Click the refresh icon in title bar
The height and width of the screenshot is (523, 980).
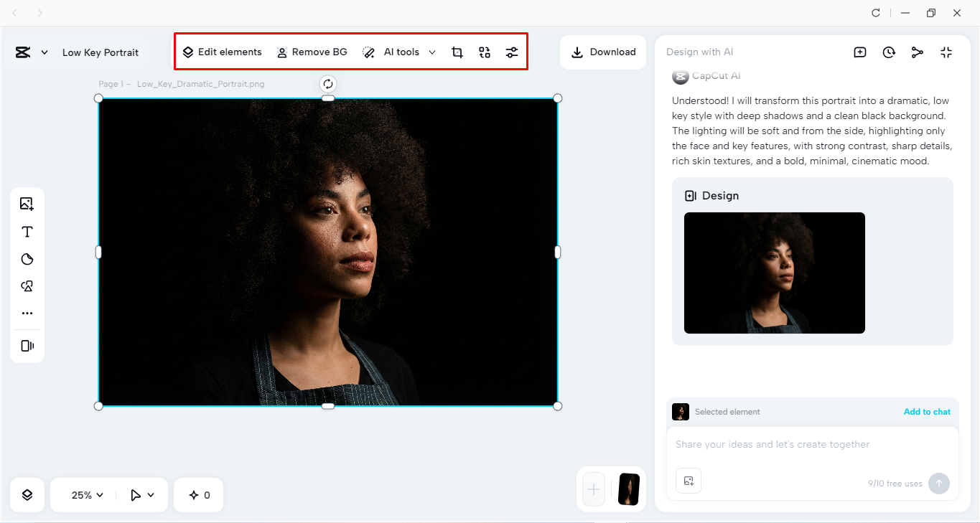[876, 13]
